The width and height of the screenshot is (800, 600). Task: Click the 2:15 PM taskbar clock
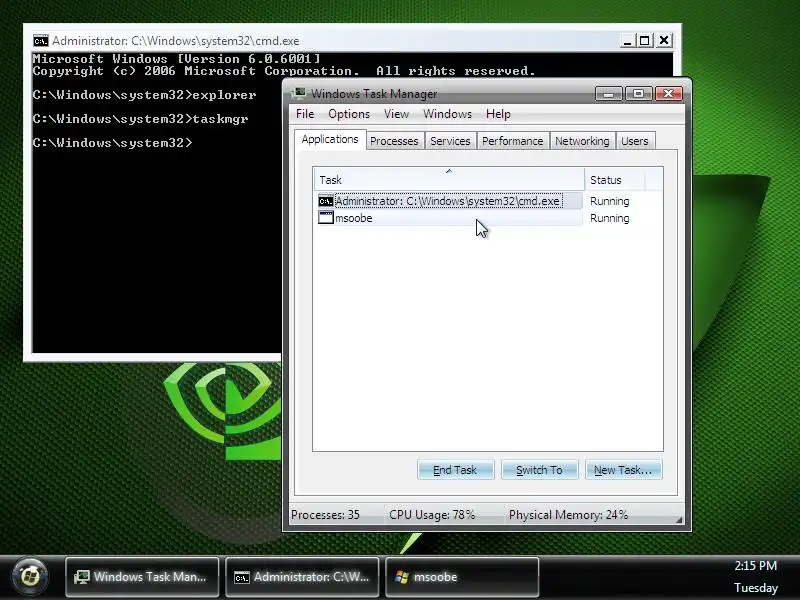click(756, 566)
